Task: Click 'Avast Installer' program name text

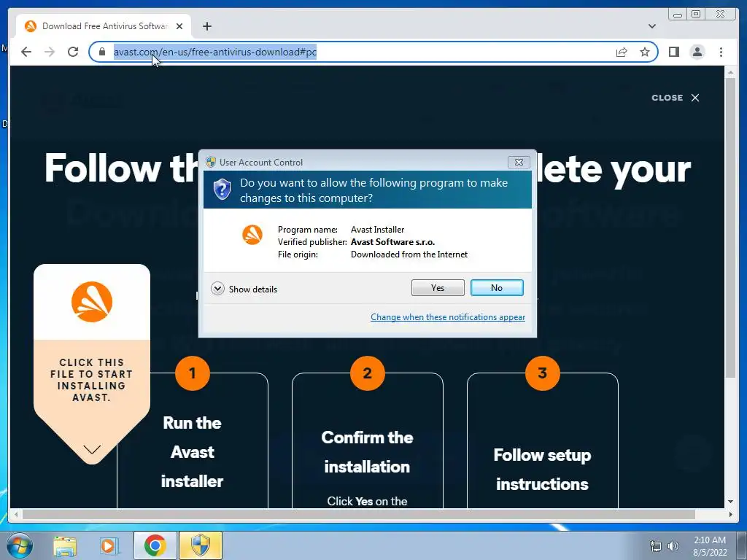Action: 377,230
